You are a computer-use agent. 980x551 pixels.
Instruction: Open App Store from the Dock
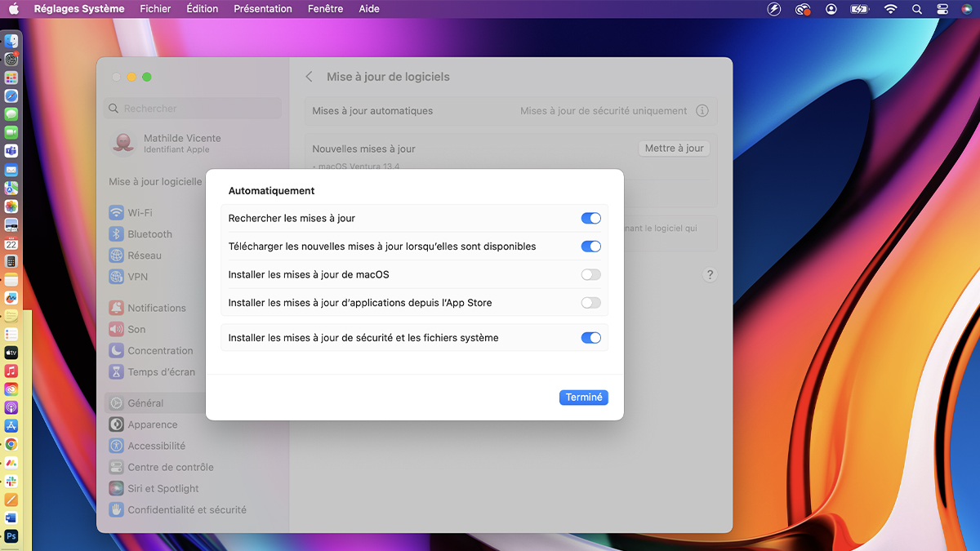[11, 426]
